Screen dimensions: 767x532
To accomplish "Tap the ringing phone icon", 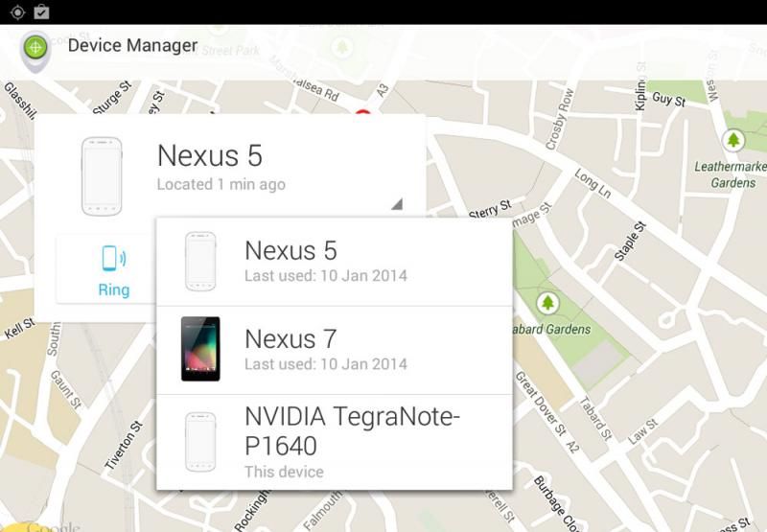I will click(113, 258).
